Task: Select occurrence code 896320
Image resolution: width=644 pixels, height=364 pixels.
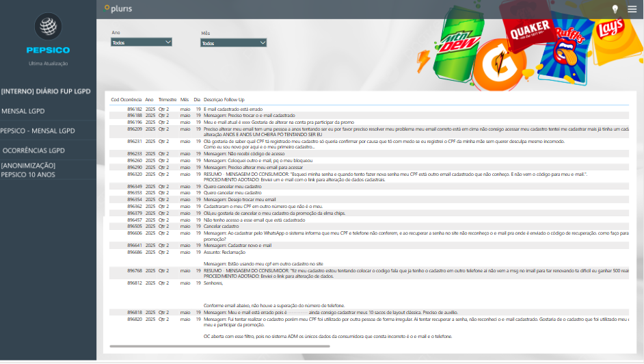Action: [x=134, y=174]
